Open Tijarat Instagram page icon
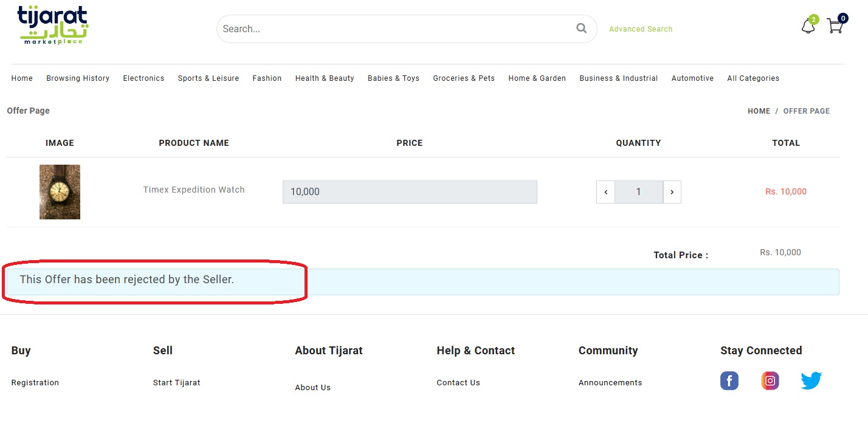This screenshot has height=426, width=868. pyautogui.click(x=770, y=381)
